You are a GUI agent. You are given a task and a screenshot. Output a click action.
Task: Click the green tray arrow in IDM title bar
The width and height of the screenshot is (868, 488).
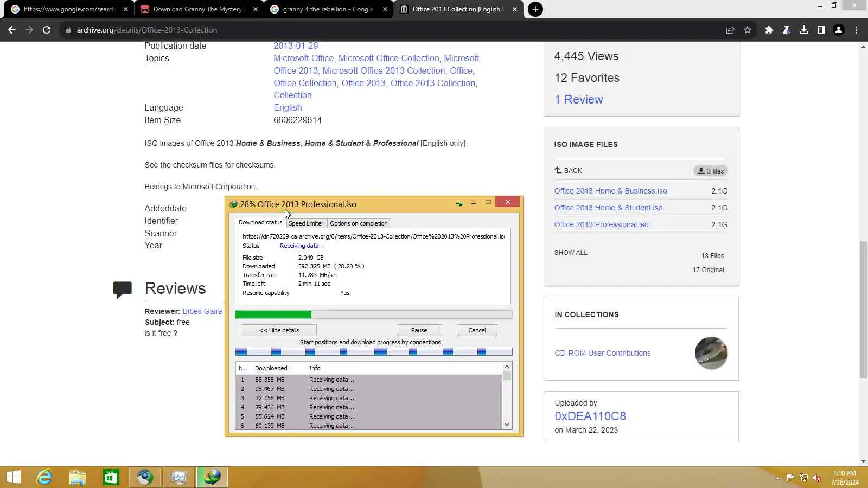[x=459, y=204]
